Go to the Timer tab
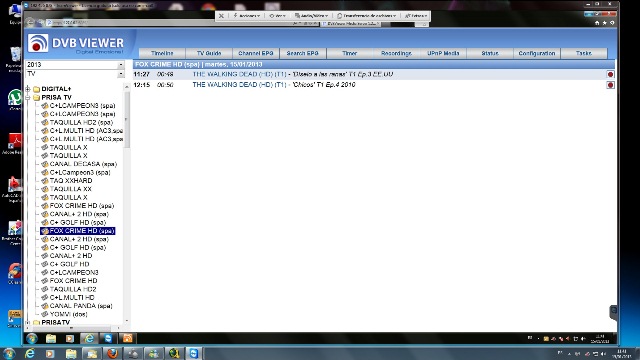 coord(349,53)
